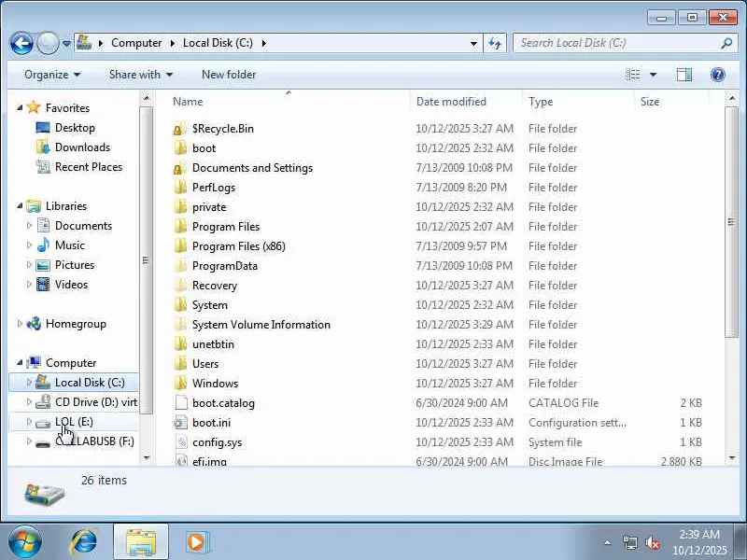
Task: Select Documents and Settings locked folder icon
Action: 179,168
